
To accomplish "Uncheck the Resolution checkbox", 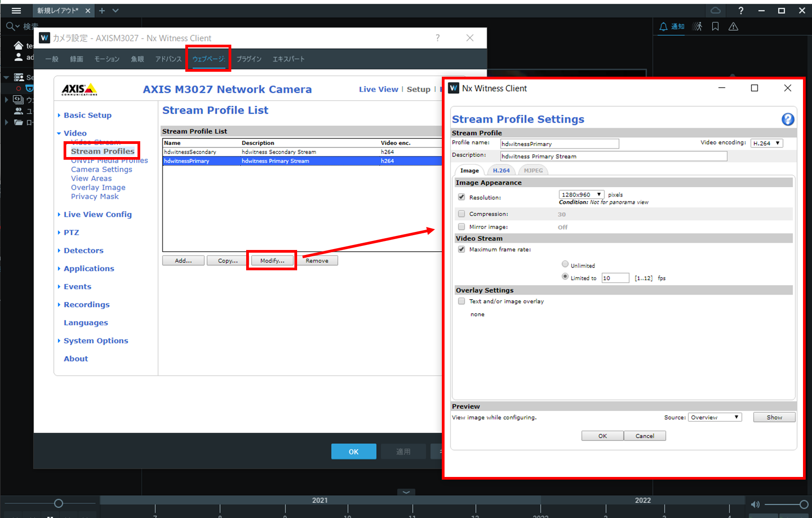I will point(461,197).
